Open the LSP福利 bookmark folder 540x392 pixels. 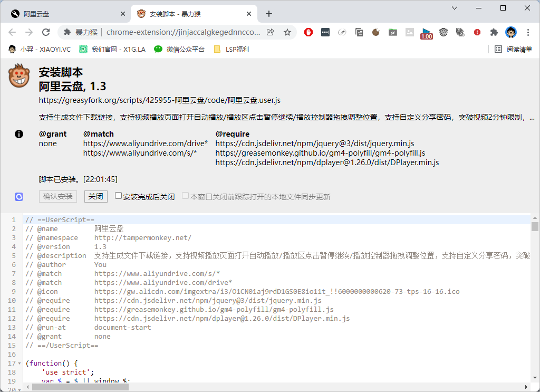[x=232, y=49]
